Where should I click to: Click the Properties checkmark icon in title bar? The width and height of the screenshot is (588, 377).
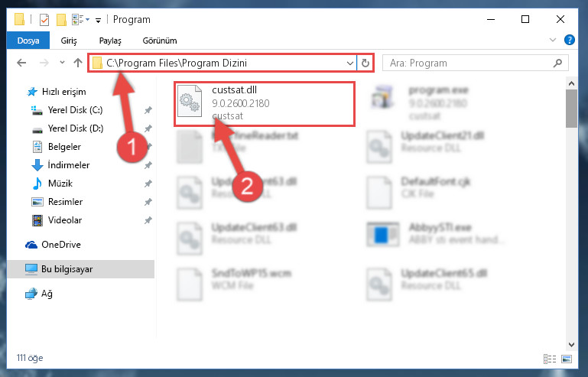pyautogui.click(x=44, y=20)
